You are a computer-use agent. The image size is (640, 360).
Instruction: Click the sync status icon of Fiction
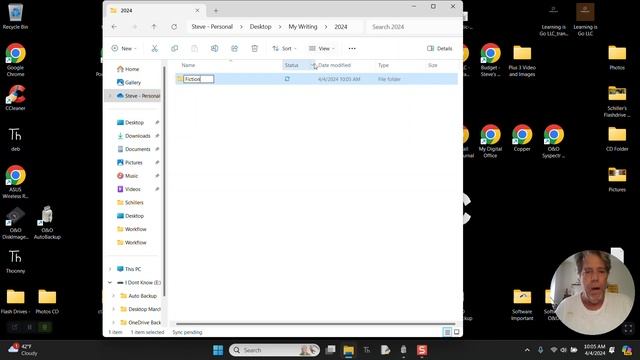(287, 79)
